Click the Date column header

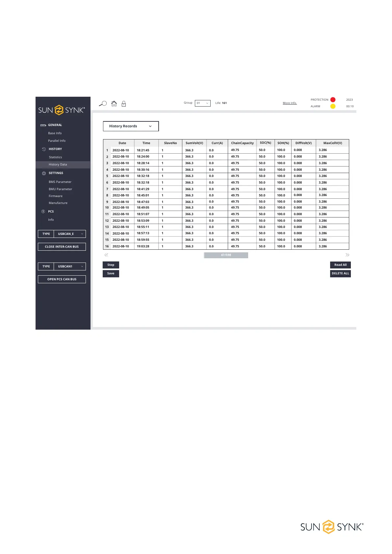tap(122, 143)
